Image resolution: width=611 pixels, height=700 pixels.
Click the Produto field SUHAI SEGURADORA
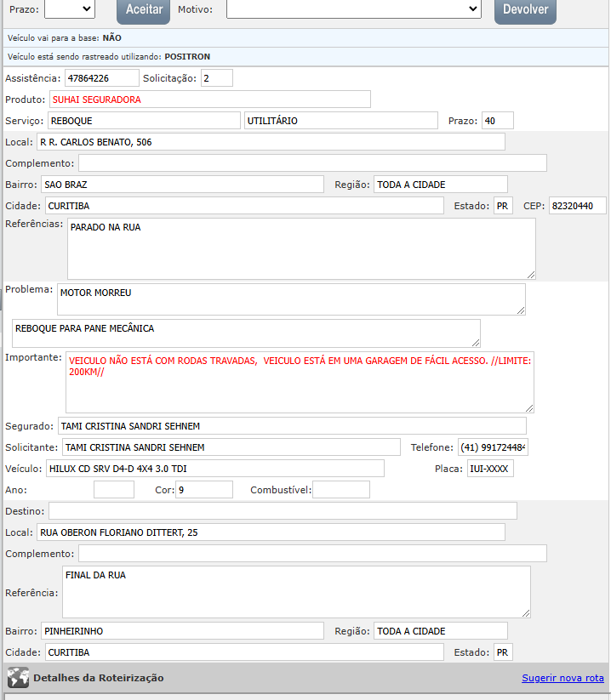pos(210,100)
